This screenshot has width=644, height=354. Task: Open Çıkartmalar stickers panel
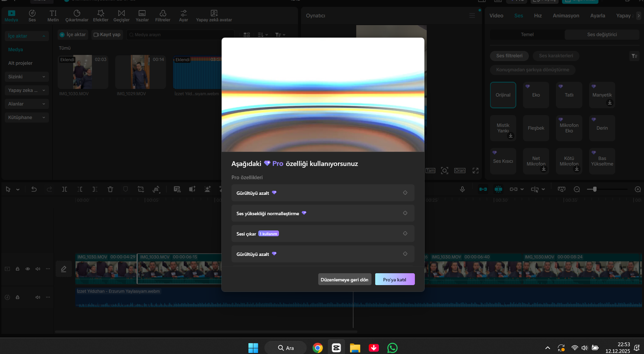[77, 16]
